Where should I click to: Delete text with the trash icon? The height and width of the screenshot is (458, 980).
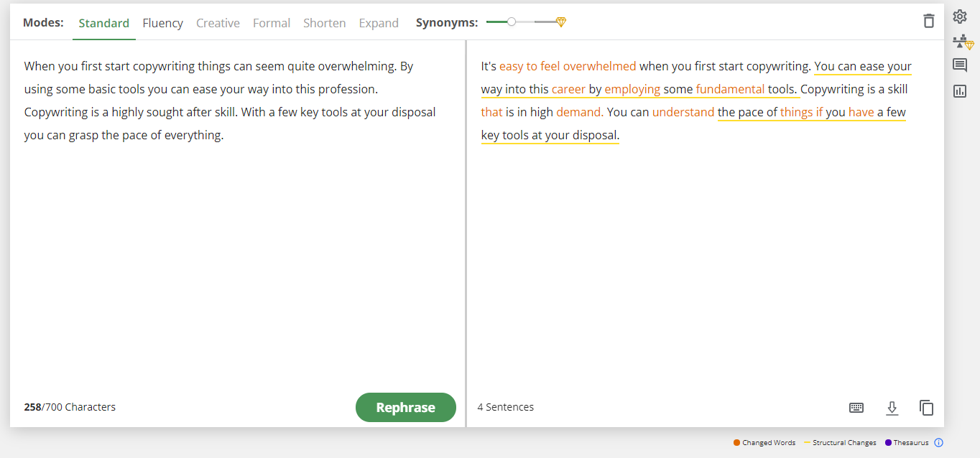(x=929, y=21)
